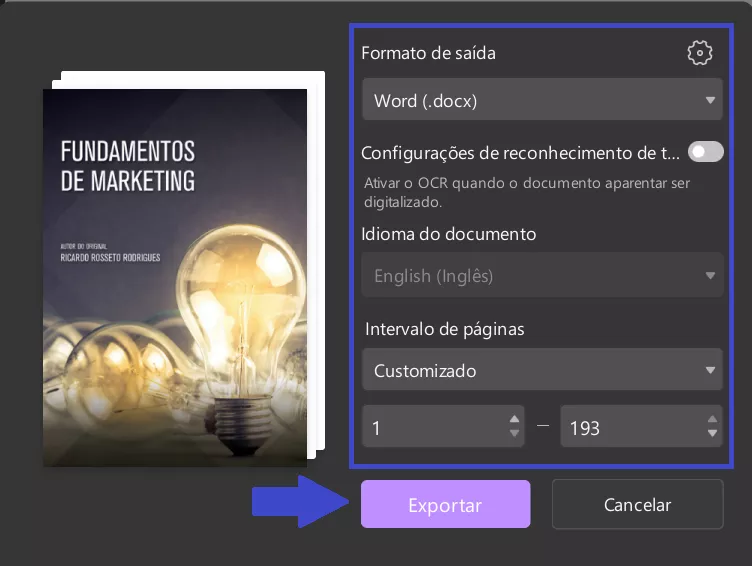Image resolution: width=752 pixels, height=566 pixels.
Task: Decrease the end page value 193
Action: click(x=712, y=434)
